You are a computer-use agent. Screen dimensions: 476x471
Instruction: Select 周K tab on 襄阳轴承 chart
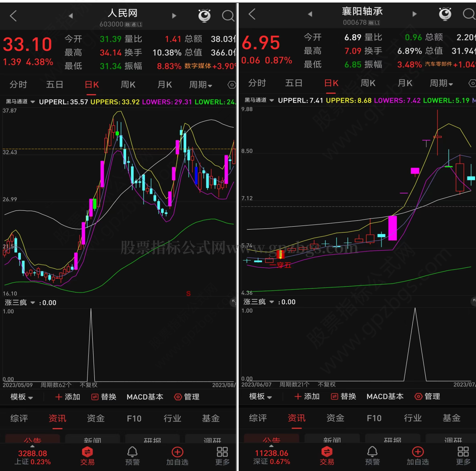point(368,83)
